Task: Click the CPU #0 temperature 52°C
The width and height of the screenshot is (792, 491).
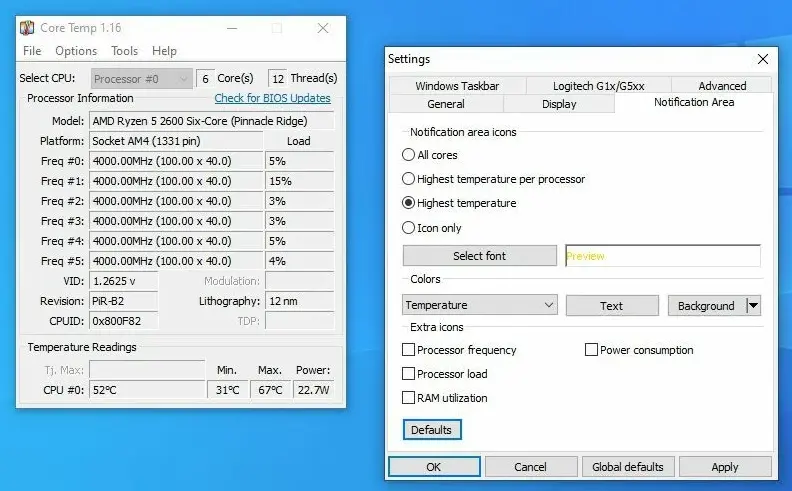Action: point(147,390)
